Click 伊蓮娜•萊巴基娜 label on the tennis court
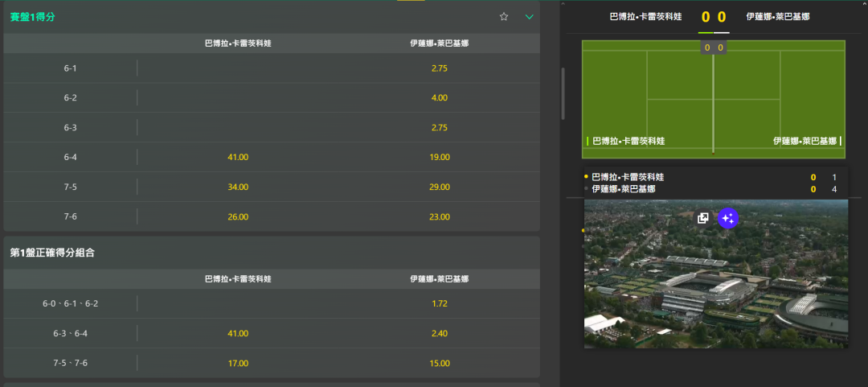Image resolution: width=868 pixels, height=387 pixels. 805,141
